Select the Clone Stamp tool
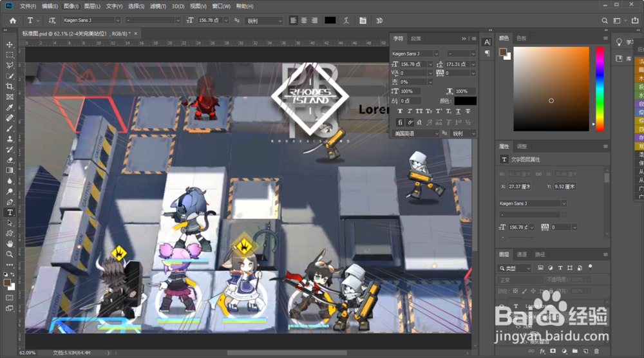Image resolution: width=644 pixels, height=358 pixels. (10, 139)
